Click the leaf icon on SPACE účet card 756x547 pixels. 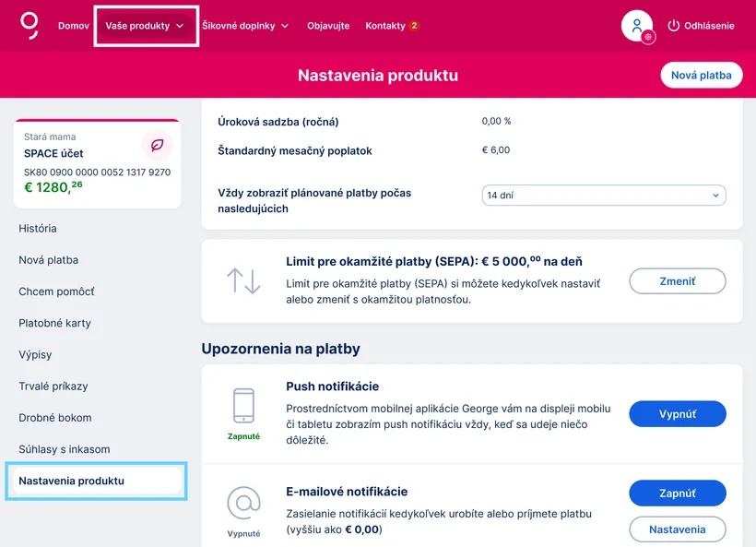[158, 146]
